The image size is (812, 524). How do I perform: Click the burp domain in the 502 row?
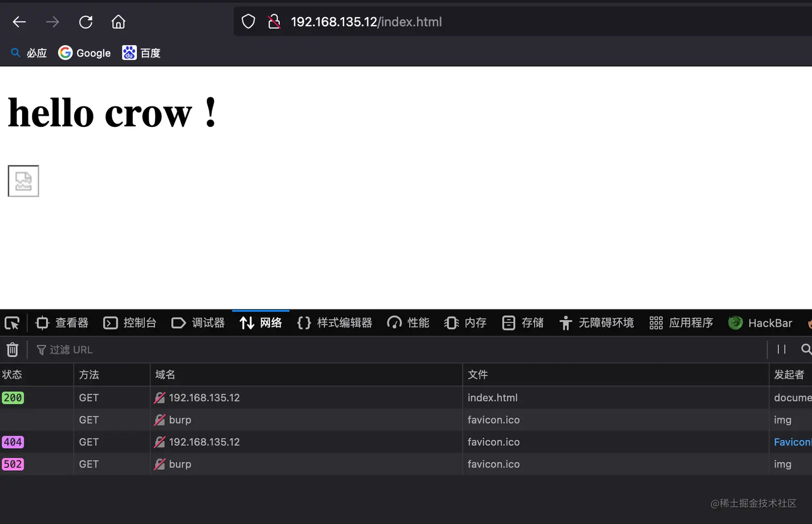coord(180,464)
